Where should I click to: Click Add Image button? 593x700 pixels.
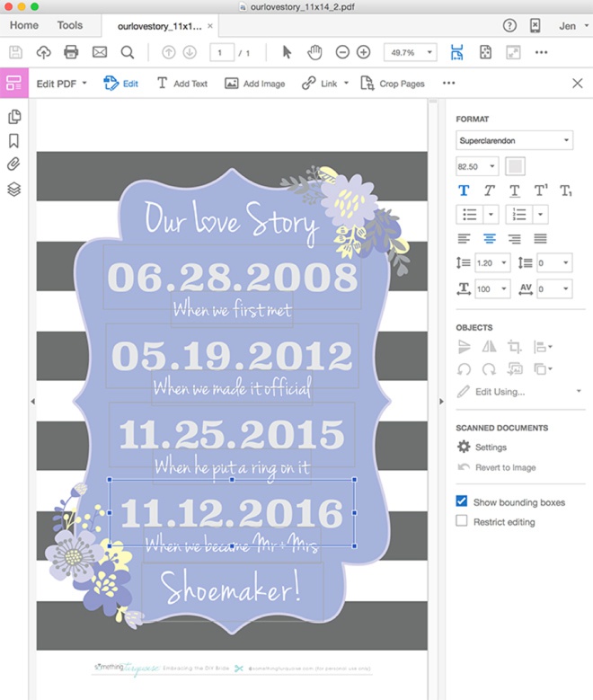tap(254, 84)
